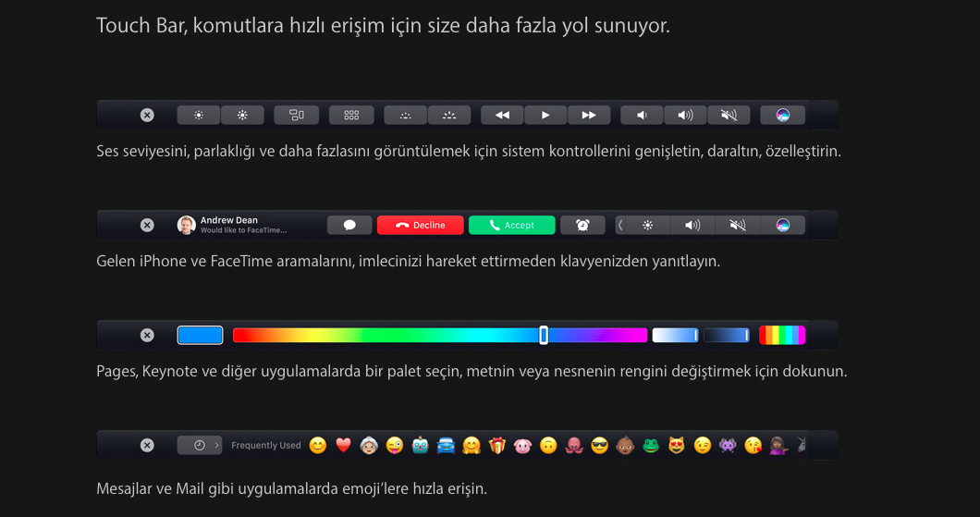The image size is (980, 517).
Task: Hit the play media key
Action: tap(545, 115)
